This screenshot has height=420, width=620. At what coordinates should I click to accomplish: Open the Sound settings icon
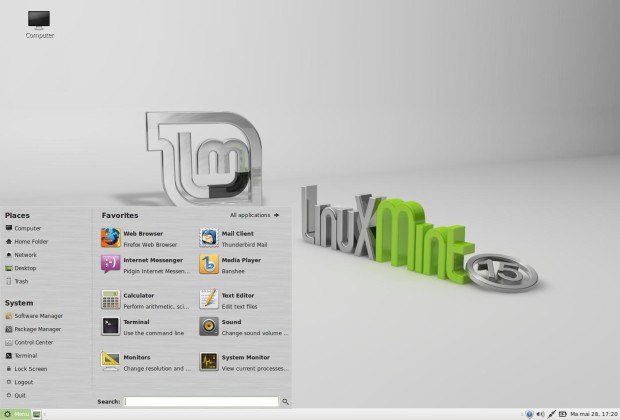[x=209, y=326]
